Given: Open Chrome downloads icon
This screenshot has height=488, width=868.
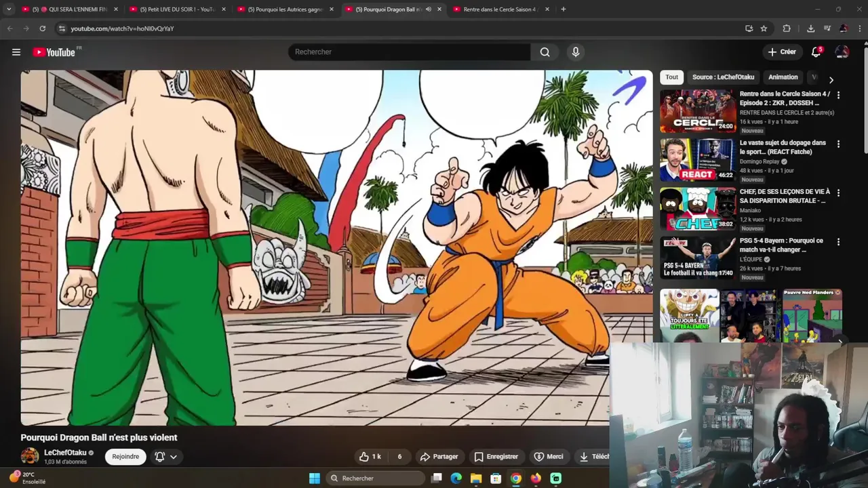Looking at the screenshot, I should pos(810,28).
